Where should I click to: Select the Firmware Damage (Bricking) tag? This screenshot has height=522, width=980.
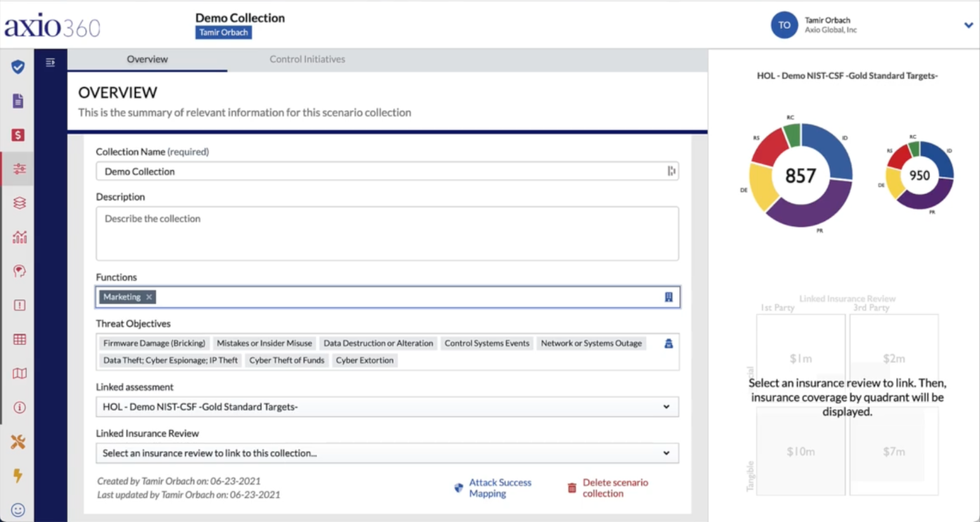[154, 343]
